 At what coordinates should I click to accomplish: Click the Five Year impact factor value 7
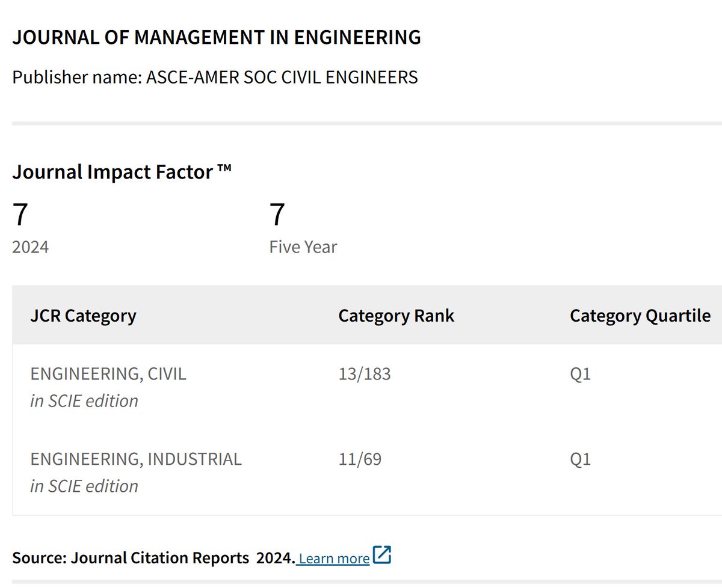tap(277, 215)
